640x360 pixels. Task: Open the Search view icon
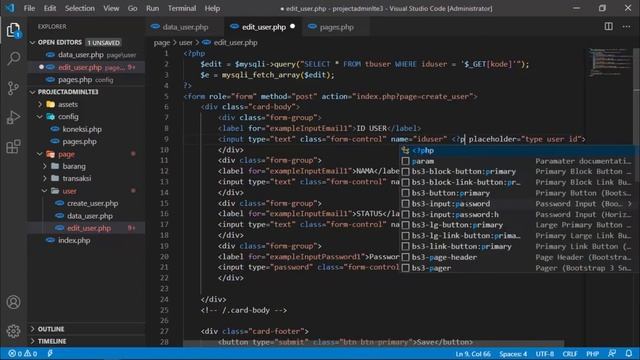(13, 59)
